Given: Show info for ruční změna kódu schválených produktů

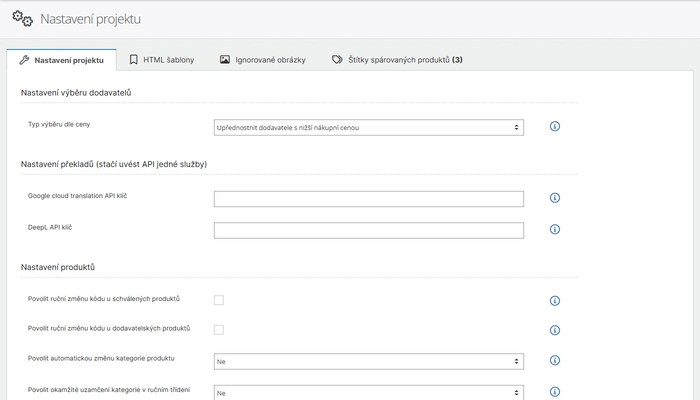Looking at the screenshot, I should pos(554,300).
